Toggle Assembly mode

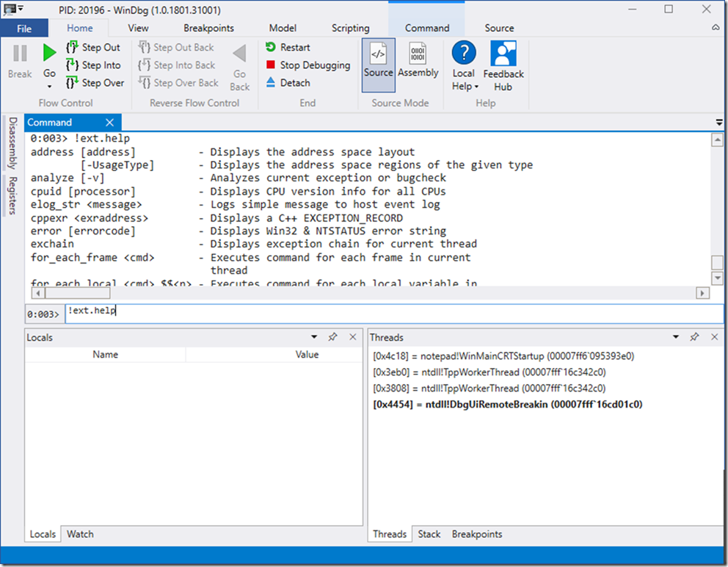pyautogui.click(x=418, y=60)
